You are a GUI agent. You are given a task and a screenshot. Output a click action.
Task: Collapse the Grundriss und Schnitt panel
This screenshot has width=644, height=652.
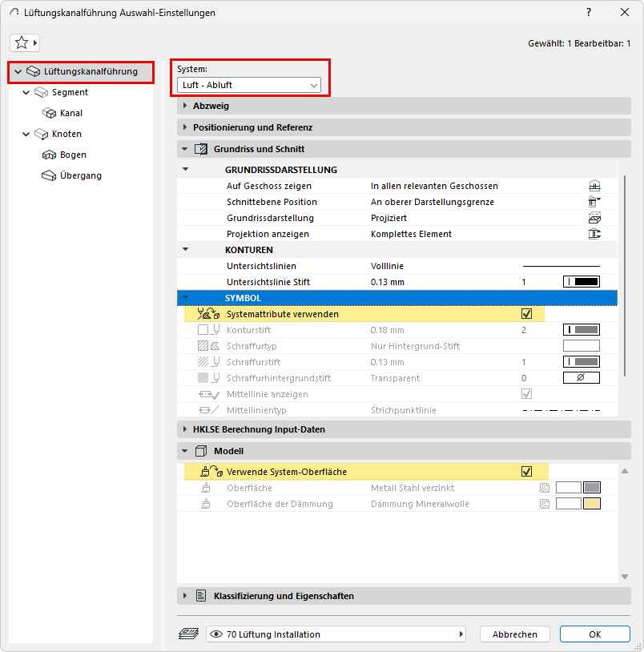coord(185,149)
